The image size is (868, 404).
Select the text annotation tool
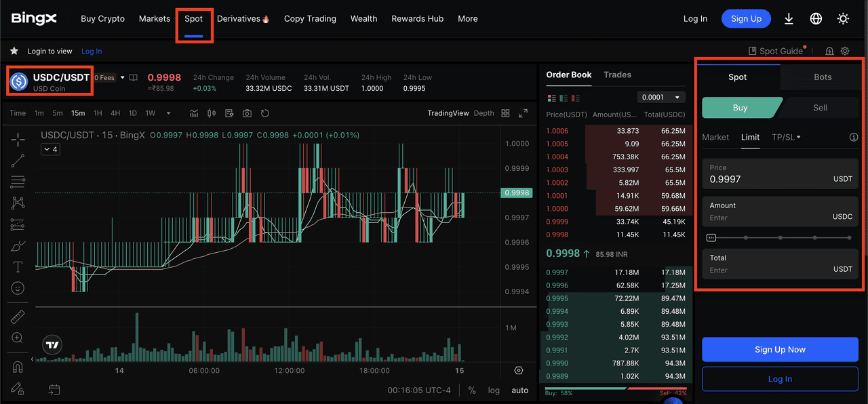tap(18, 266)
